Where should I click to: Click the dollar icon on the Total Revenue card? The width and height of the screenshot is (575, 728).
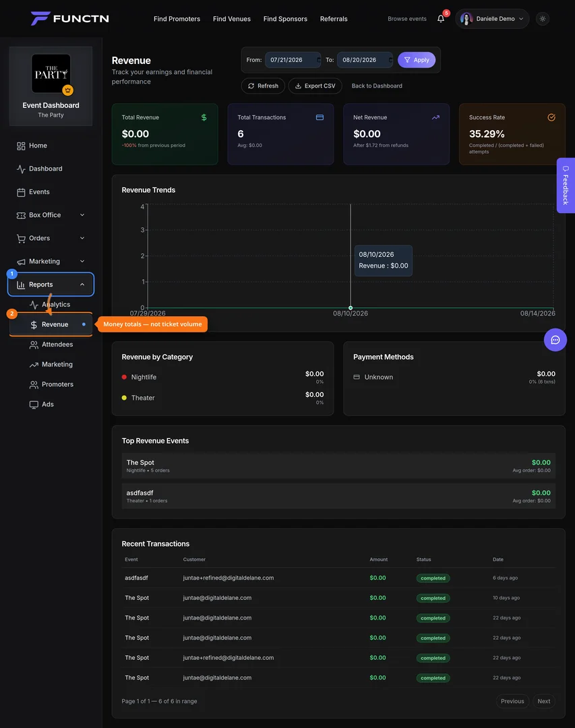coord(204,117)
